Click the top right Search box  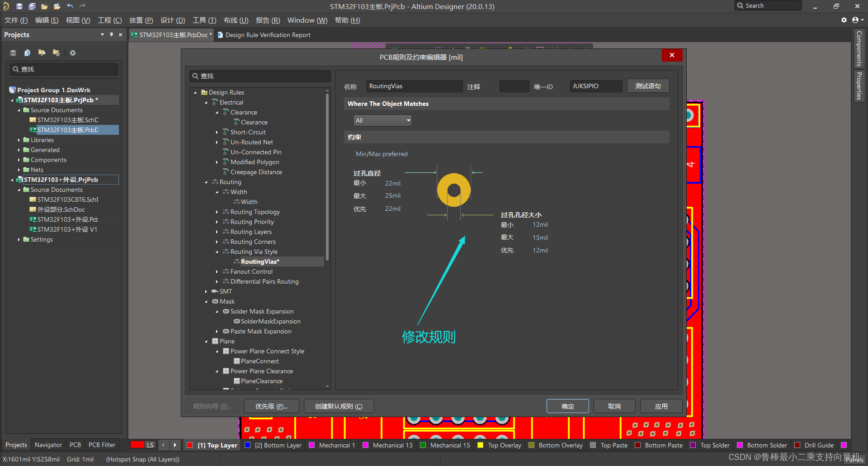click(x=768, y=6)
